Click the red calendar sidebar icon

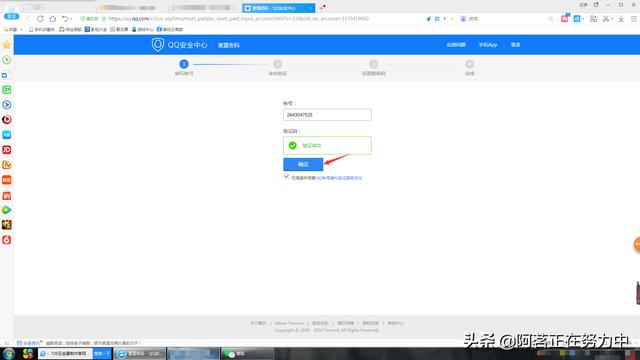pyautogui.click(x=7, y=195)
